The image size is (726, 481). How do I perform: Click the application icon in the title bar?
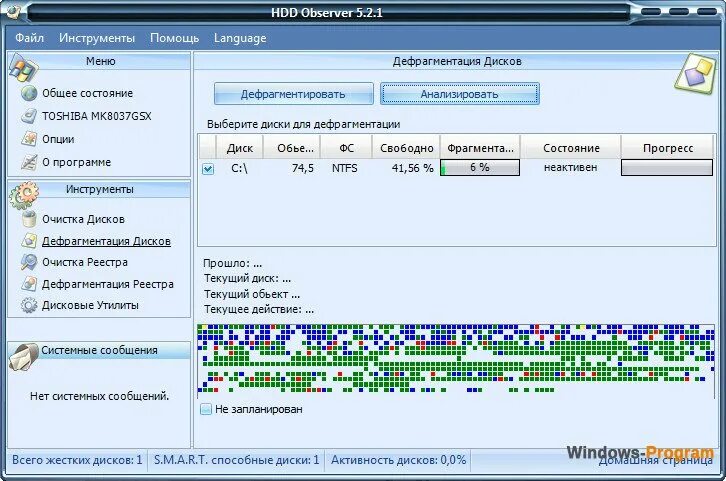14,11
